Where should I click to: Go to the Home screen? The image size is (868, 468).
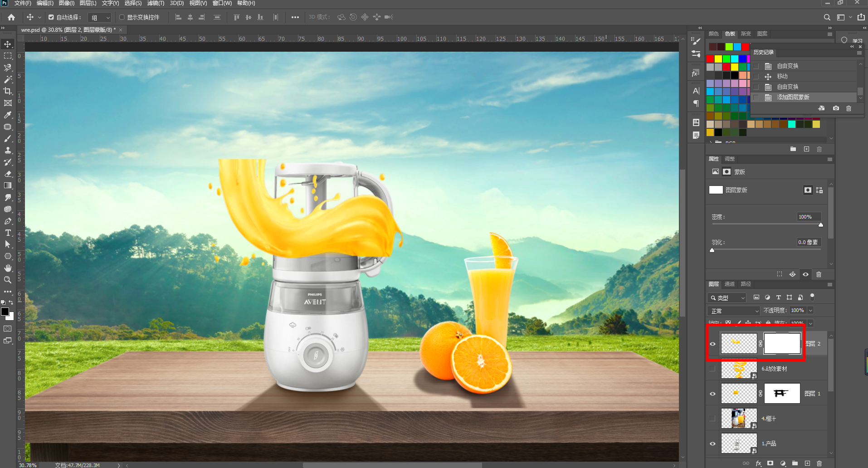click(x=11, y=17)
